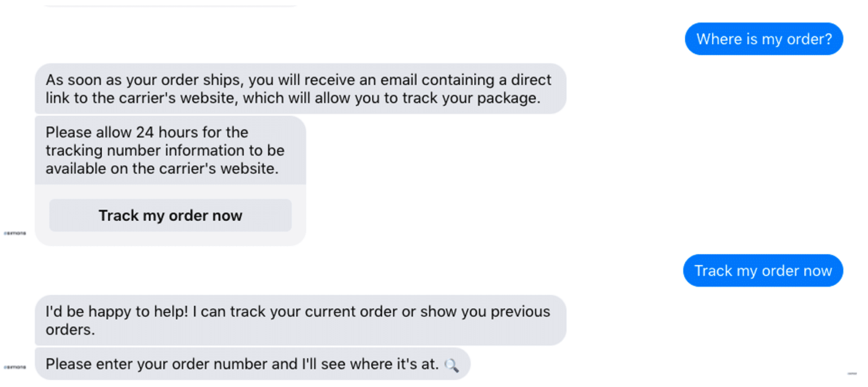The width and height of the screenshot is (868, 387).
Task: Click Track my order now to track package
Action: tap(170, 216)
